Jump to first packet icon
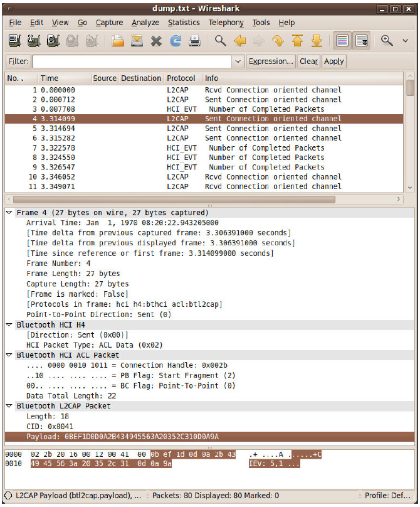 297,41
